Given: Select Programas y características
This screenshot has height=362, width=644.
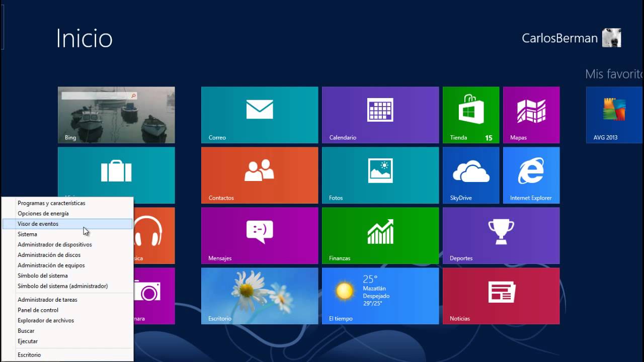Looking at the screenshot, I should click(x=67, y=203).
